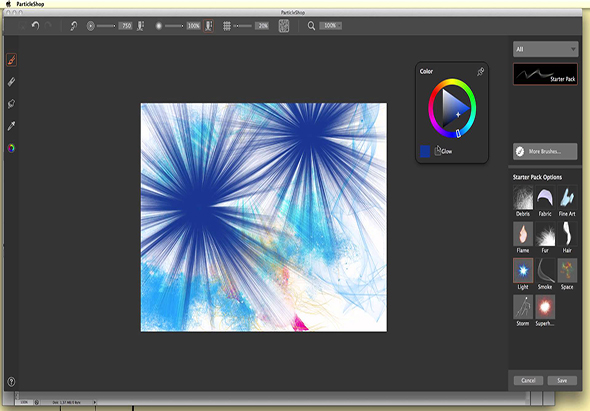Choose the Fine Art brush

pos(567,201)
